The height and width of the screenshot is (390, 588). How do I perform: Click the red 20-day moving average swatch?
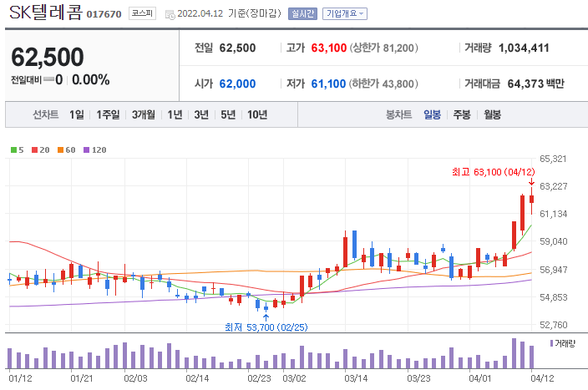click(34, 150)
